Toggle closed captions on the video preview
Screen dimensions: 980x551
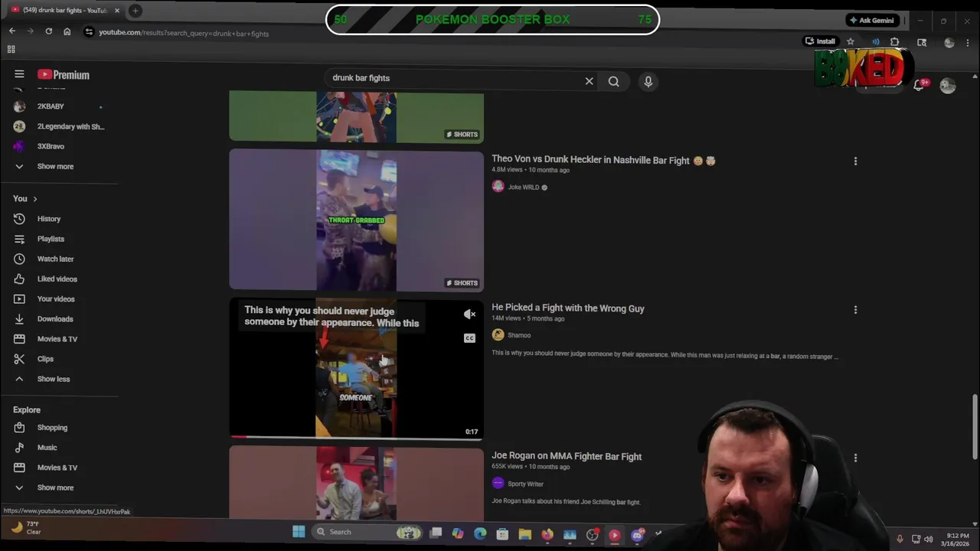click(x=469, y=338)
